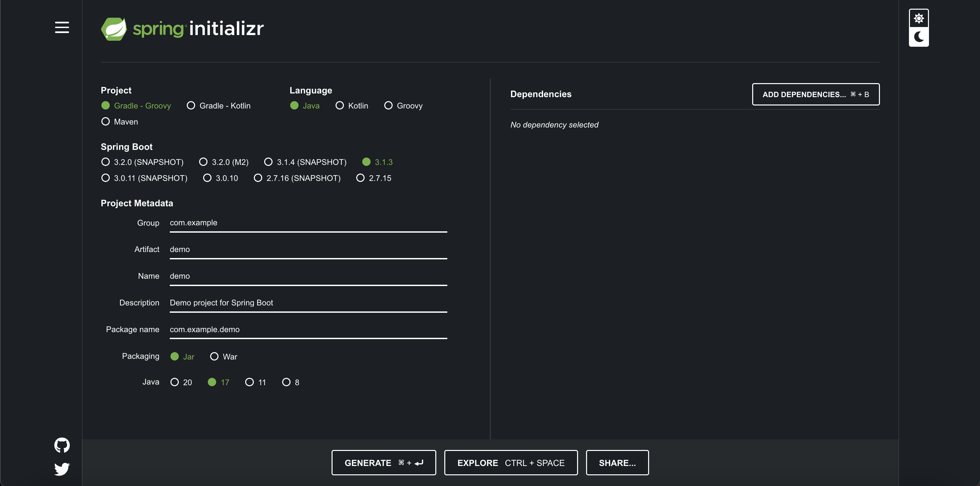Pick Java version 20
This screenshot has height=486, width=980.
(181, 382)
